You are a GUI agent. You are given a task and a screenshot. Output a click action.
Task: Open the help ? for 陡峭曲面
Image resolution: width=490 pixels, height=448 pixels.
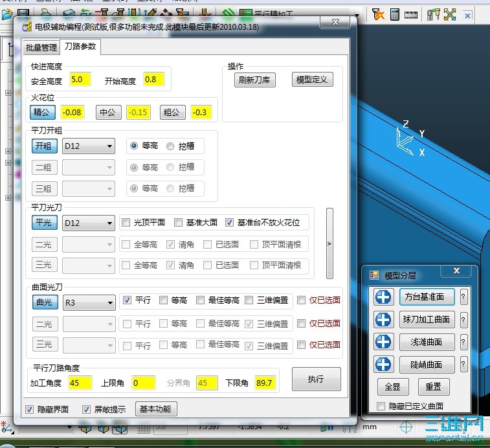[x=463, y=364]
